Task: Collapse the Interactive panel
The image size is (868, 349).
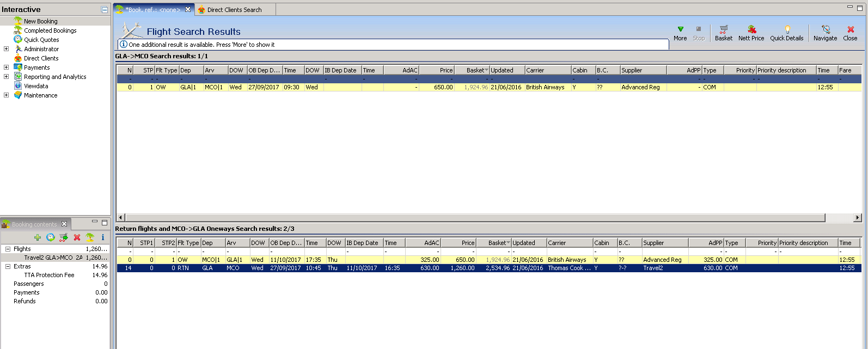Action: point(105,10)
